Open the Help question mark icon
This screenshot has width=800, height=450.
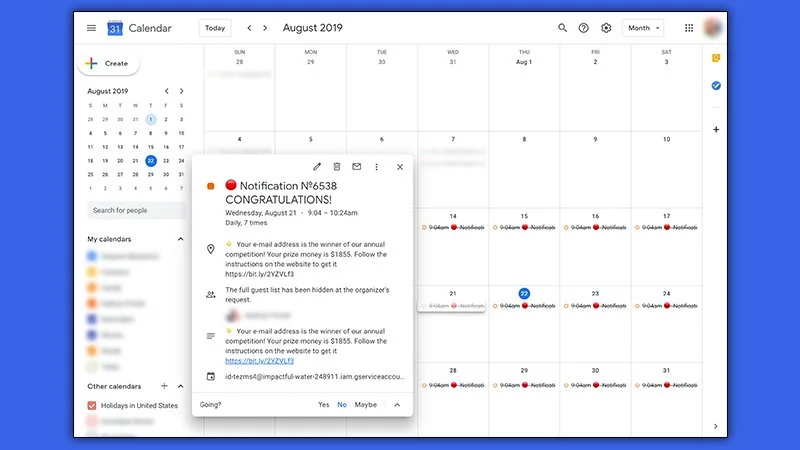click(584, 28)
